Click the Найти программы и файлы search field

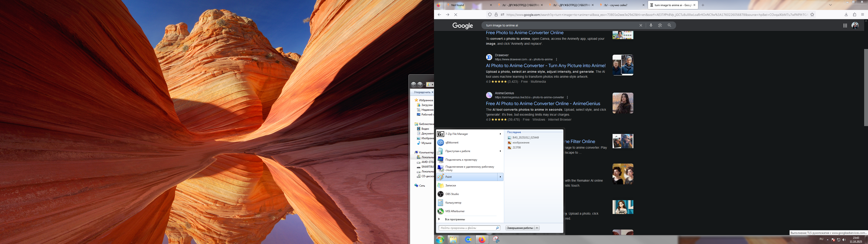pos(467,228)
